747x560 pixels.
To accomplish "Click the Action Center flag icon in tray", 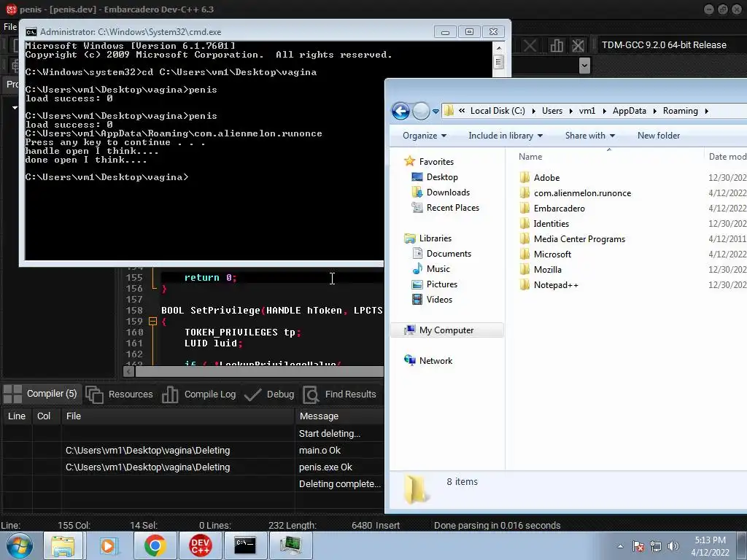I will tap(638, 546).
